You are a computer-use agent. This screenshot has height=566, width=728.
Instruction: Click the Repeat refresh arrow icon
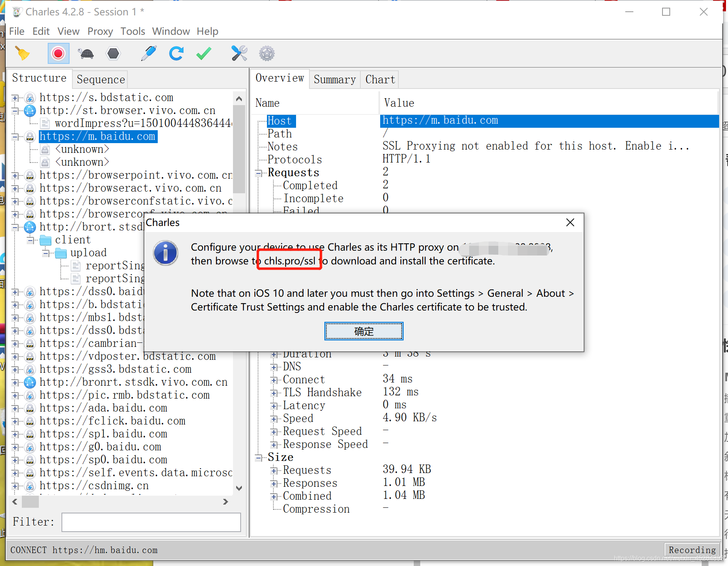(176, 53)
